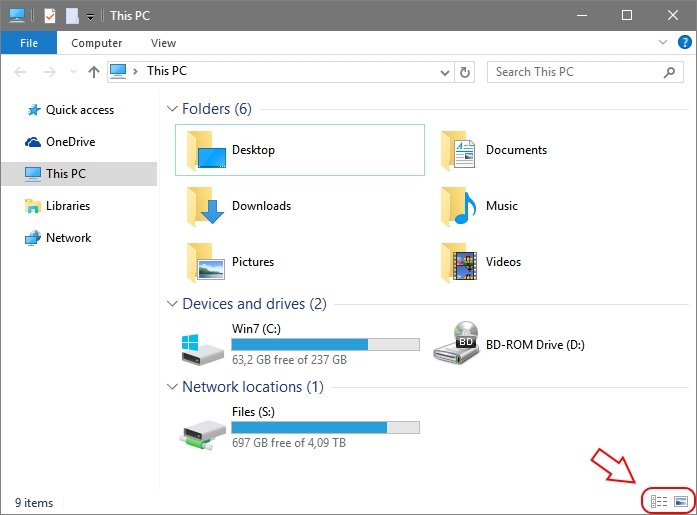Screen dimensions: 697x515
Task: Open the Computer ribbon tab
Action: tap(96, 43)
